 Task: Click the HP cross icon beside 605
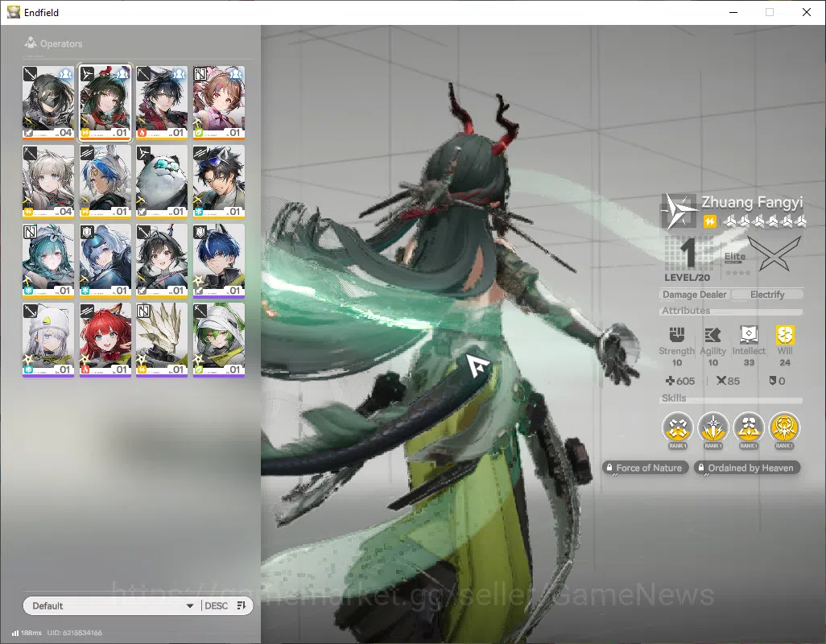[x=670, y=380]
